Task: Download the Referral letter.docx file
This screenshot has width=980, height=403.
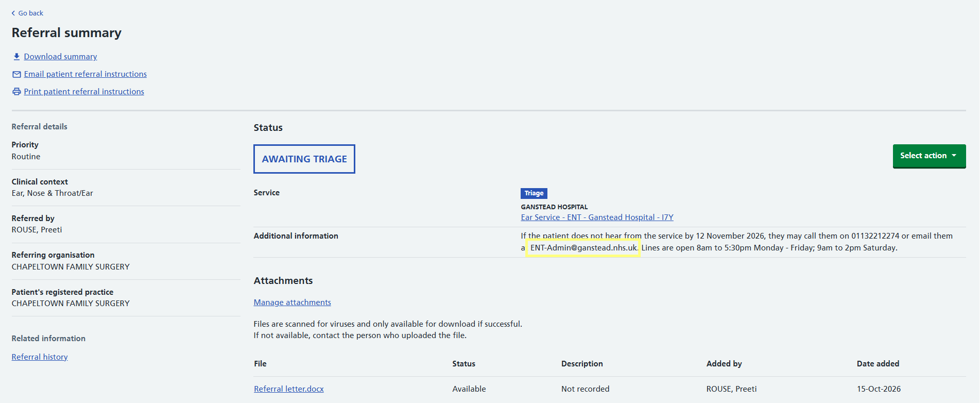Action: pos(289,389)
